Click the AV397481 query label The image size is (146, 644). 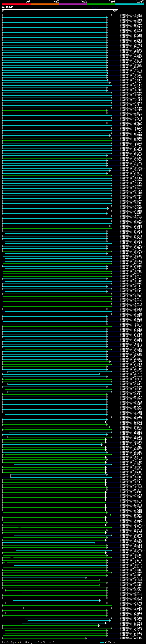tap(8, 7)
